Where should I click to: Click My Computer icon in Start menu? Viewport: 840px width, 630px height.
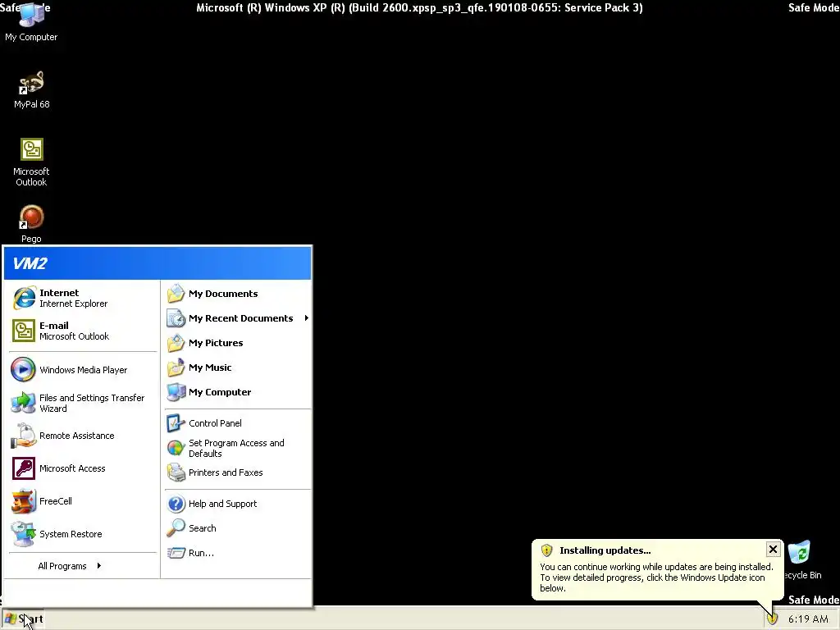176,392
